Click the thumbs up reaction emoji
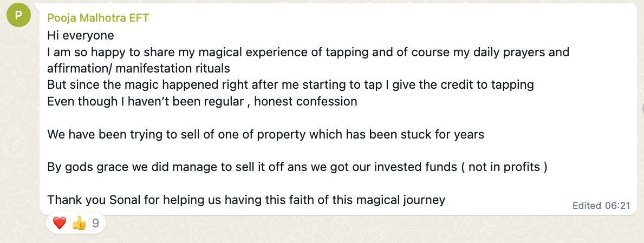Screen dimensions: 644x243 click(79, 223)
